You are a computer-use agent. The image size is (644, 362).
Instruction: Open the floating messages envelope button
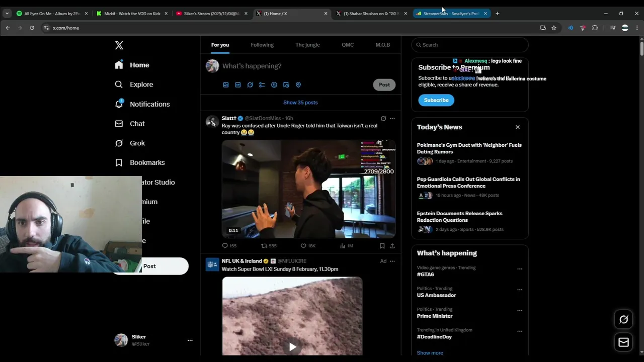[x=623, y=342]
